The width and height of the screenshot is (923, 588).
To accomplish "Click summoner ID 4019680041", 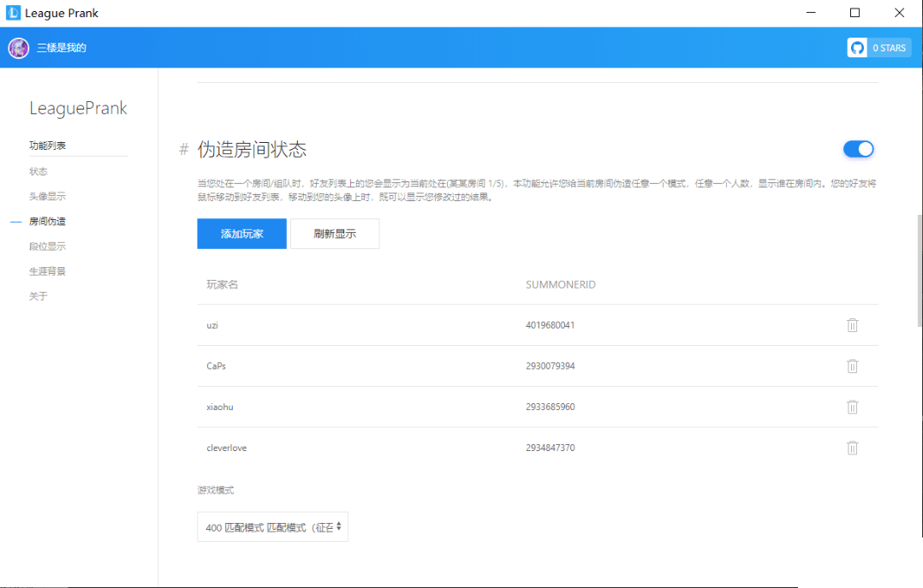I will tap(551, 325).
